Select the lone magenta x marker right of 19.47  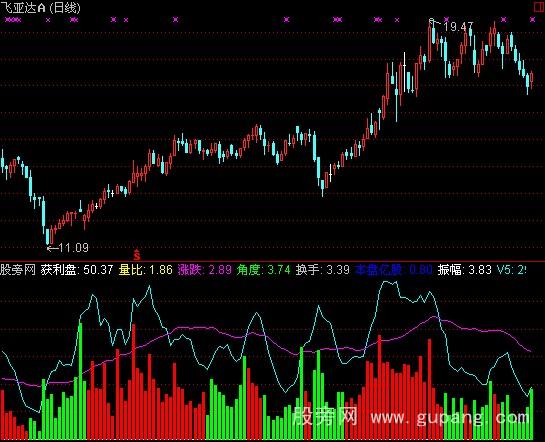coord(504,20)
